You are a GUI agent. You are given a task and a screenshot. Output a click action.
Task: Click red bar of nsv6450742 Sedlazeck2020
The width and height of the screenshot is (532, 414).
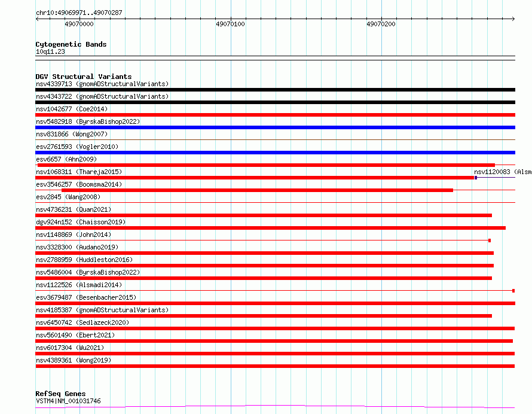pos(275,328)
